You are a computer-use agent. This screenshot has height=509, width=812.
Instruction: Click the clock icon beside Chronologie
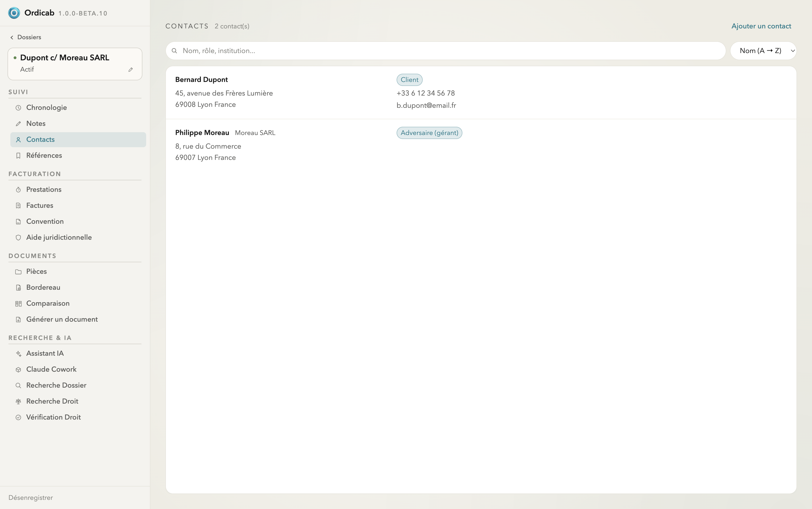point(19,108)
